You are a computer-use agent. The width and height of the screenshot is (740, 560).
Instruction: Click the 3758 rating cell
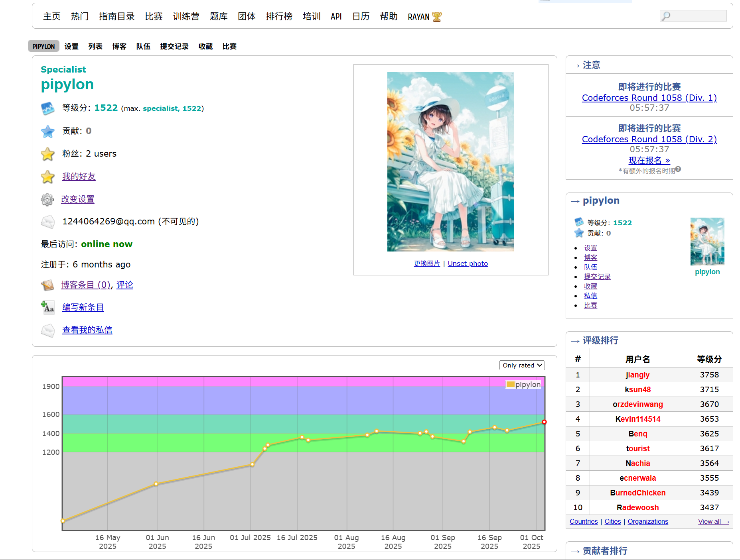pos(709,375)
